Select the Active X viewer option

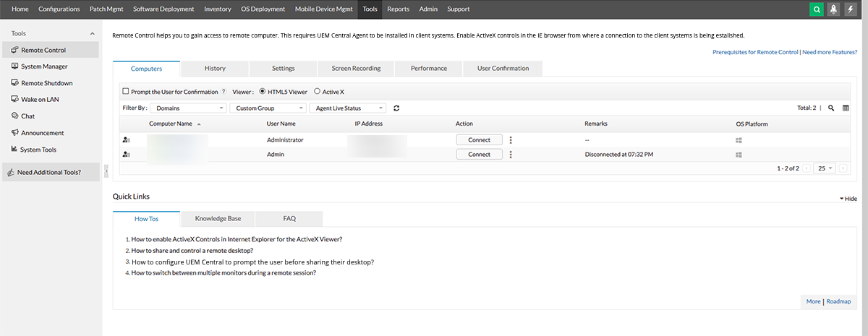(317, 92)
